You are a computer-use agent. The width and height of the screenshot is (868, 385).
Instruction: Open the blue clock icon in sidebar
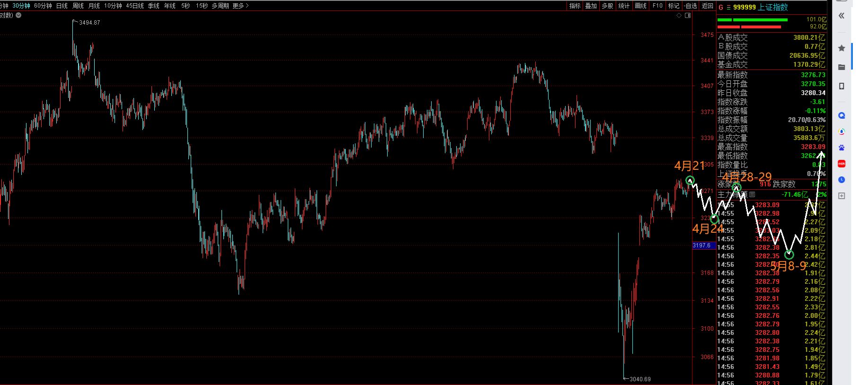(x=841, y=180)
